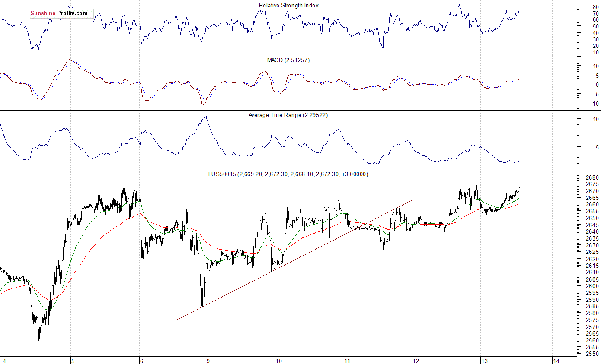Click the MACD 0 axis value
The width and height of the screenshot is (601, 364).
click(x=597, y=85)
